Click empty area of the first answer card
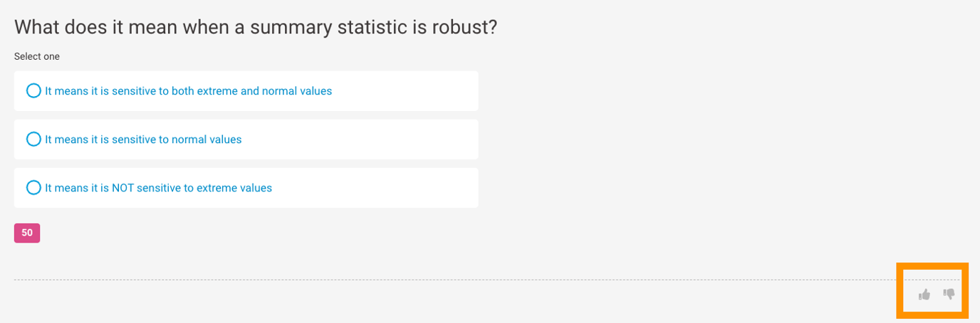The width and height of the screenshot is (980, 323). (x=406, y=91)
